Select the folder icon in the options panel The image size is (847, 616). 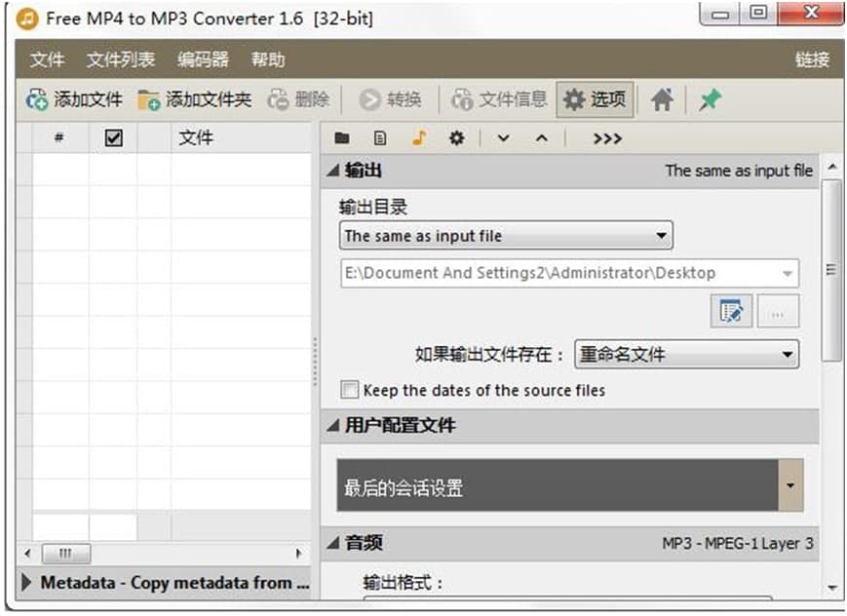click(x=346, y=138)
